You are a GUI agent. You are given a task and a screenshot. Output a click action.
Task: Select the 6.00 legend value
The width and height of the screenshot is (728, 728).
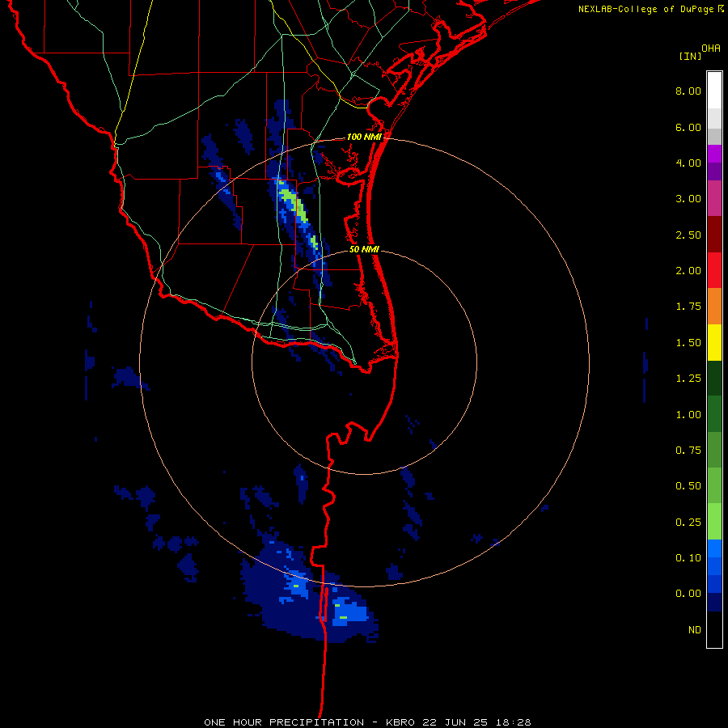point(688,127)
